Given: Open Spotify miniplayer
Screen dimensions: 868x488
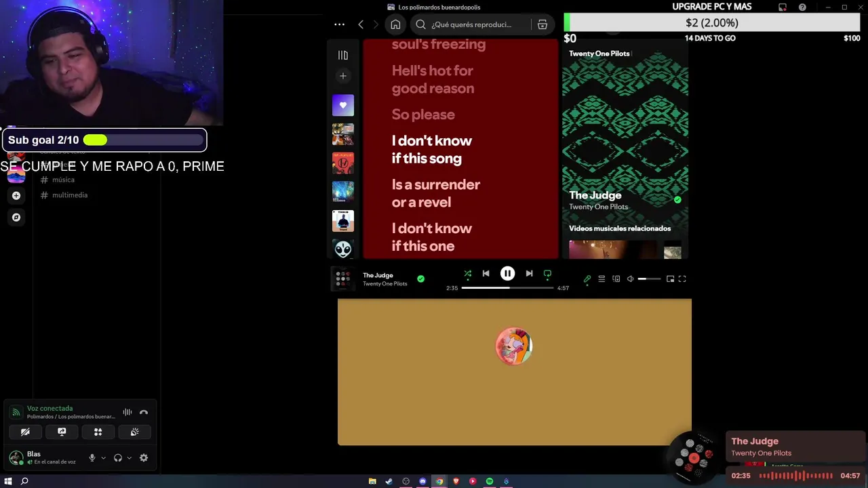Looking at the screenshot, I should (670, 279).
